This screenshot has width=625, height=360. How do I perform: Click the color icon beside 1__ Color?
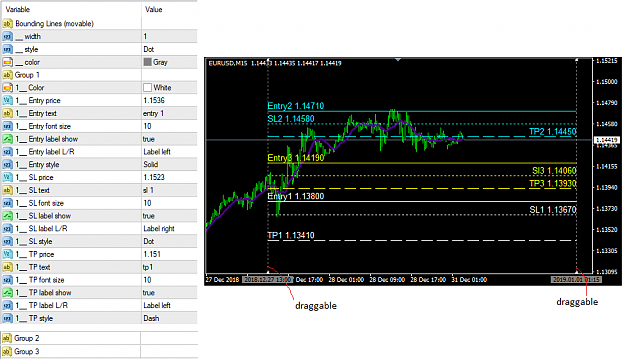[8, 88]
